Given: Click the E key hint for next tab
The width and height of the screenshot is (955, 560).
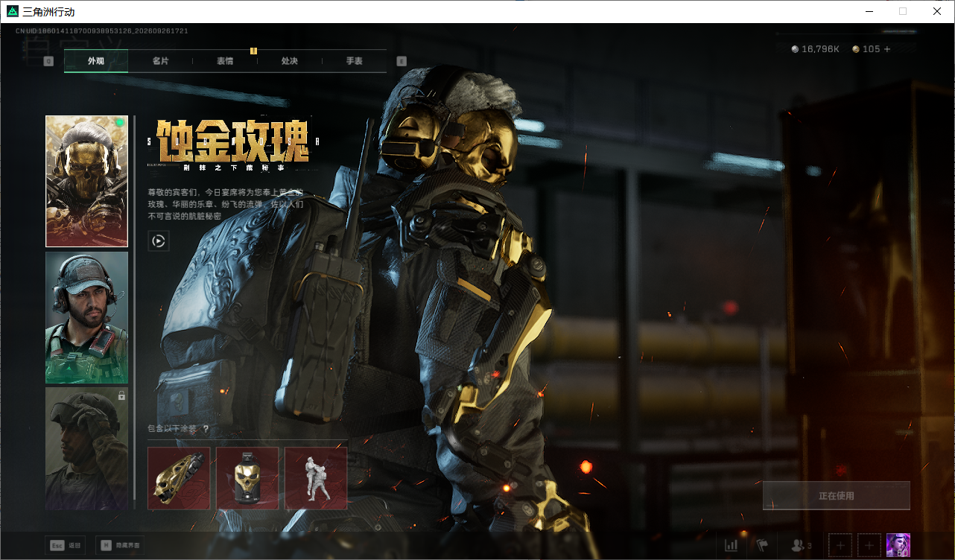Looking at the screenshot, I should (402, 61).
